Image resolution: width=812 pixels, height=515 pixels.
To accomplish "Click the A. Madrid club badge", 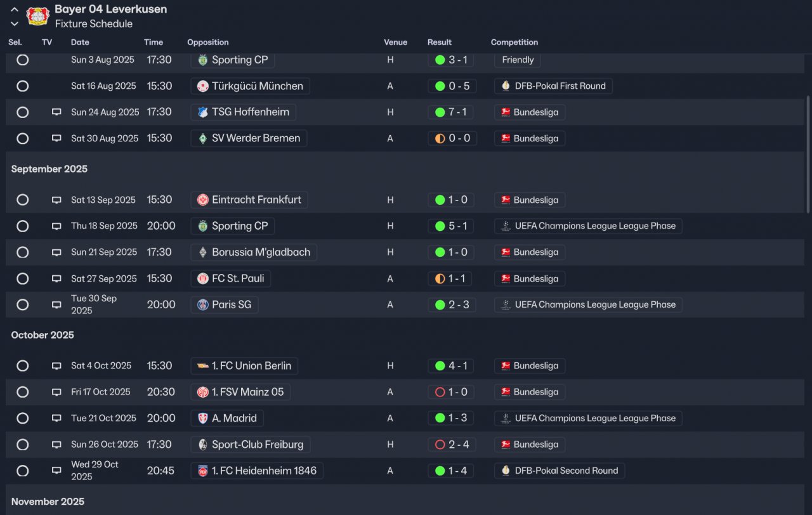I will tap(203, 419).
